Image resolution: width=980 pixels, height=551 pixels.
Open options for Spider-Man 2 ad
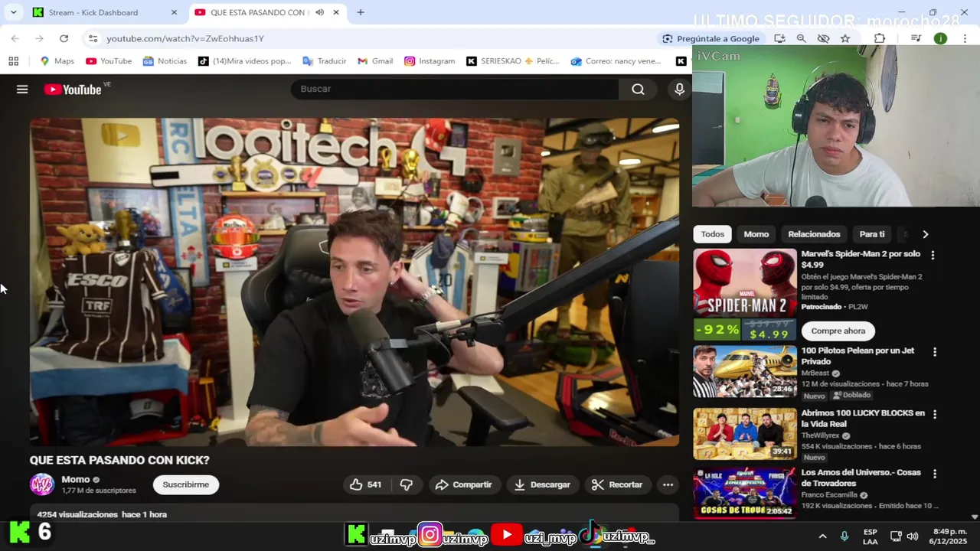(x=933, y=255)
